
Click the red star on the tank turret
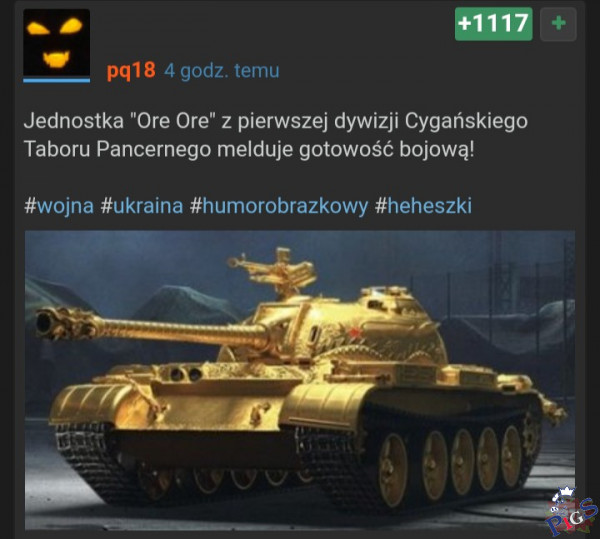point(354,332)
